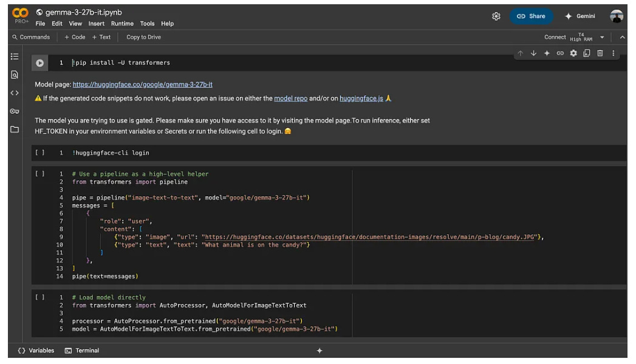636x364 pixels.
Task: Click the pipe(text=messages) line
Action: point(105,277)
